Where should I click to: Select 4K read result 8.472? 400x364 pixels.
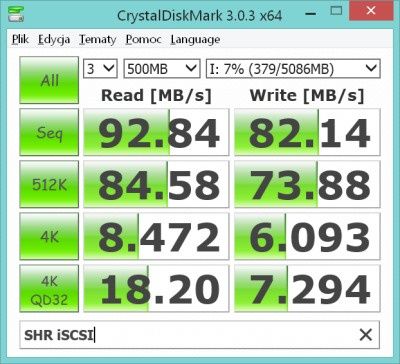click(x=156, y=236)
